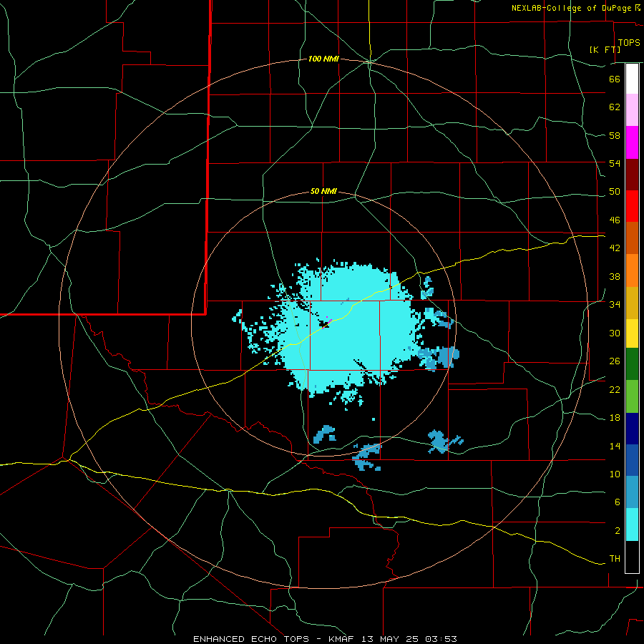Click the "NEXLAB-College of DuPage" header text

tap(571, 8)
